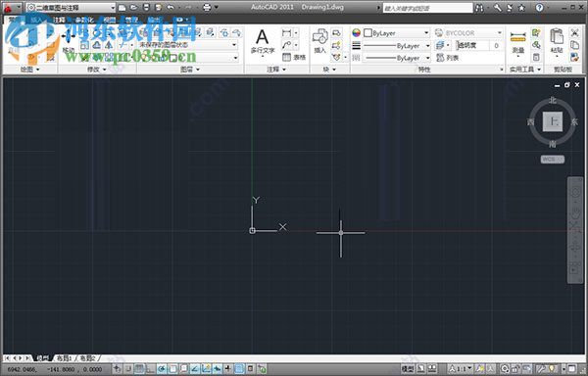Click the New drawing icon in quick access toolbar
Viewport: 588px width, 376px height.
[x=122, y=7]
